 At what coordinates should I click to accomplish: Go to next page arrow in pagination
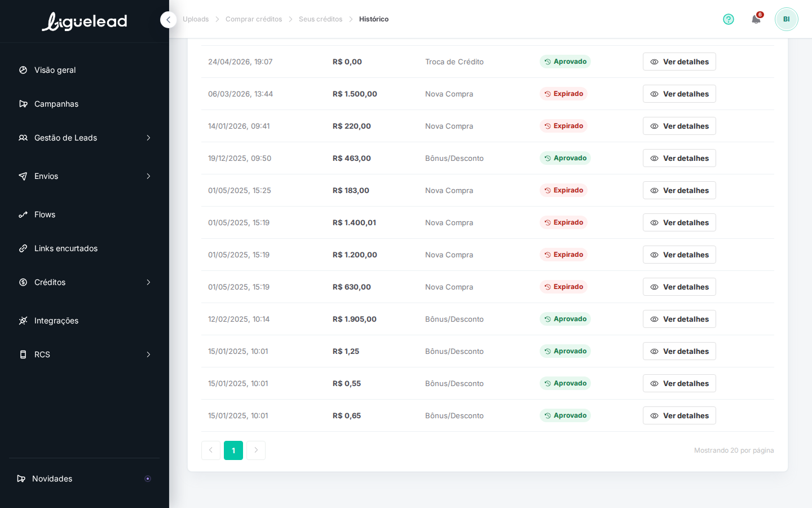(256, 450)
